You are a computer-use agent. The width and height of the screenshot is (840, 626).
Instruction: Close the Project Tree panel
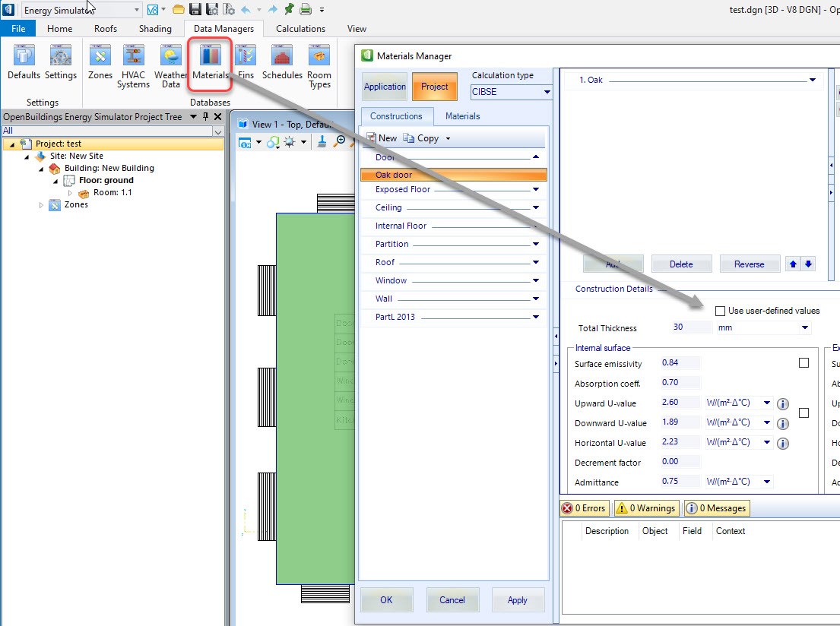(x=217, y=116)
